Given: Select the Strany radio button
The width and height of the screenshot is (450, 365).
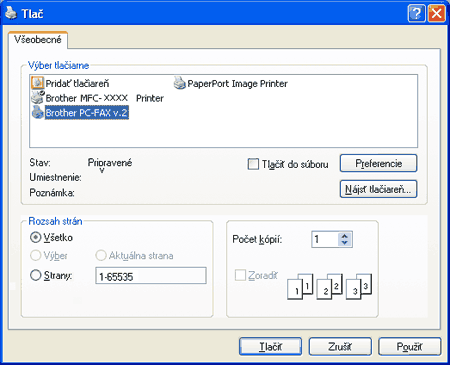Looking at the screenshot, I should [35, 275].
